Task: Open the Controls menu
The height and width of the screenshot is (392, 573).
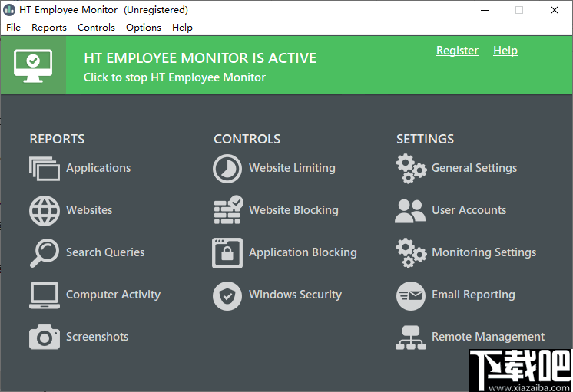Action: (96, 28)
